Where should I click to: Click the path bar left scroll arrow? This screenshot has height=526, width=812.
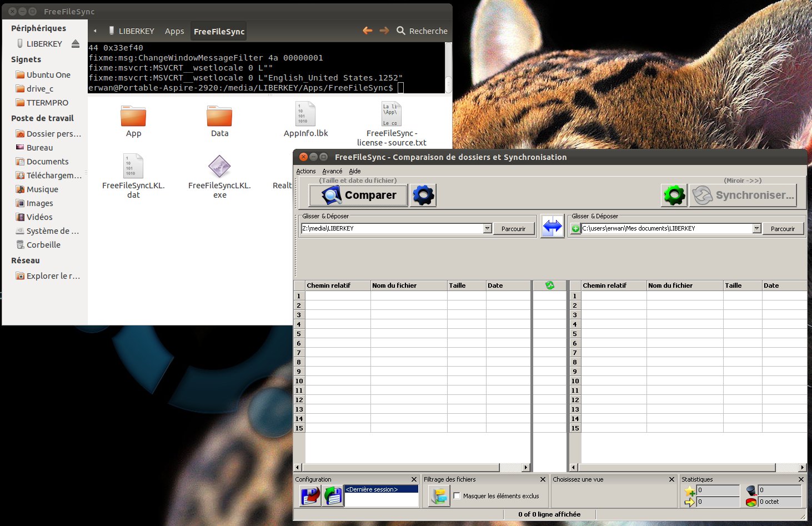pos(95,31)
